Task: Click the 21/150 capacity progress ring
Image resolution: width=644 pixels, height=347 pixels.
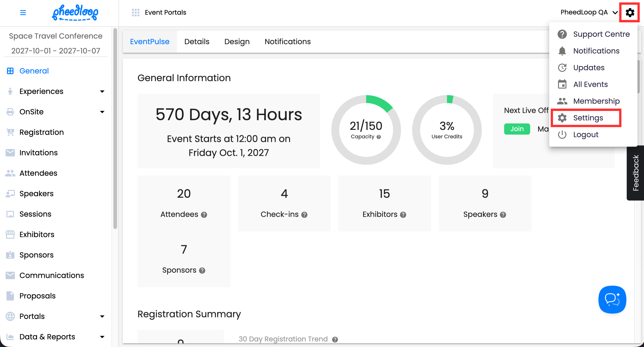Action: click(x=366, y=130)
